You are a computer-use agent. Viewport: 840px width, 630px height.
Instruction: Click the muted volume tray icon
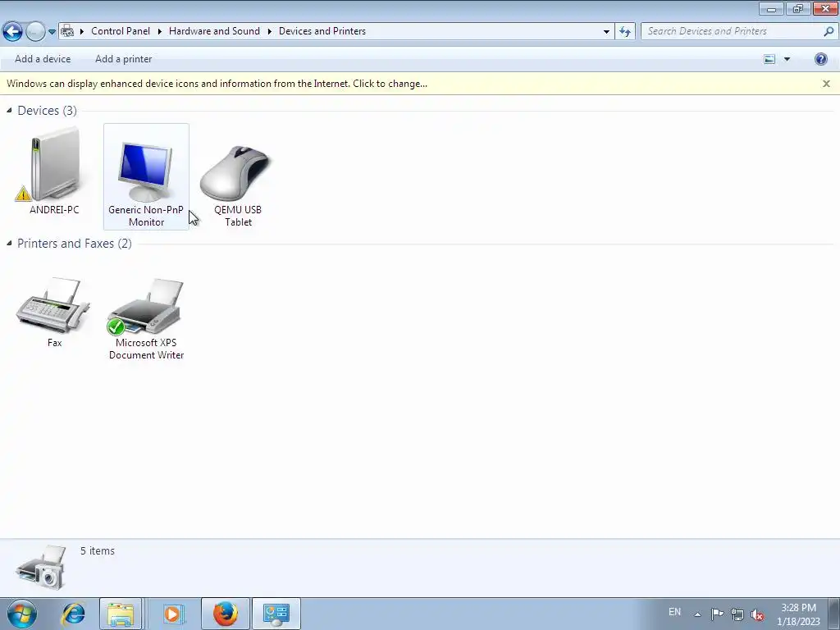757,614
